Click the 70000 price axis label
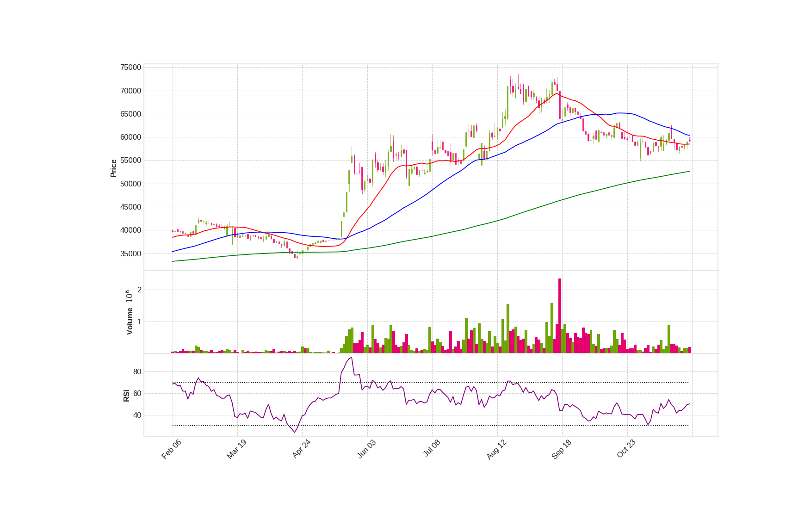Viewport: 798px width, 532px height. pos(130,91)
